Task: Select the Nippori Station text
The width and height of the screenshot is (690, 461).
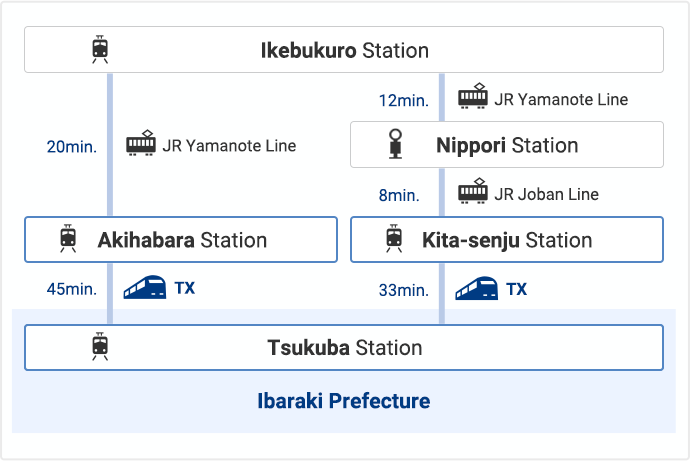Action: pos(507,146)
